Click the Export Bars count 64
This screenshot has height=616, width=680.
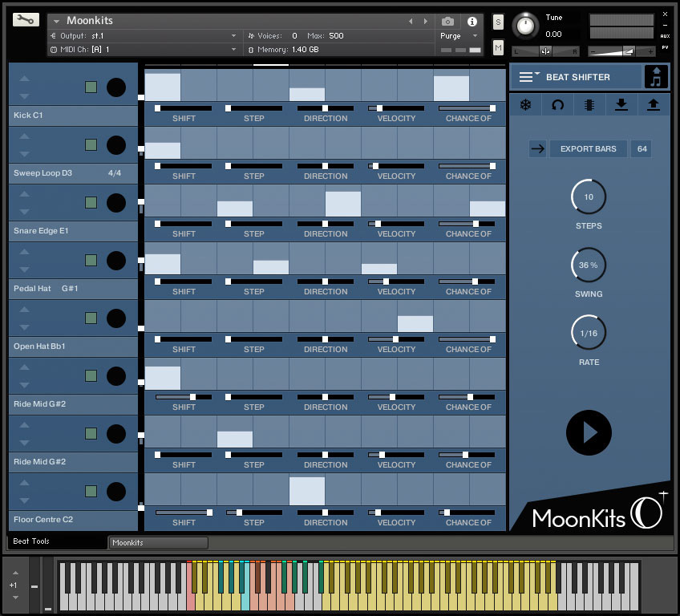642,149
